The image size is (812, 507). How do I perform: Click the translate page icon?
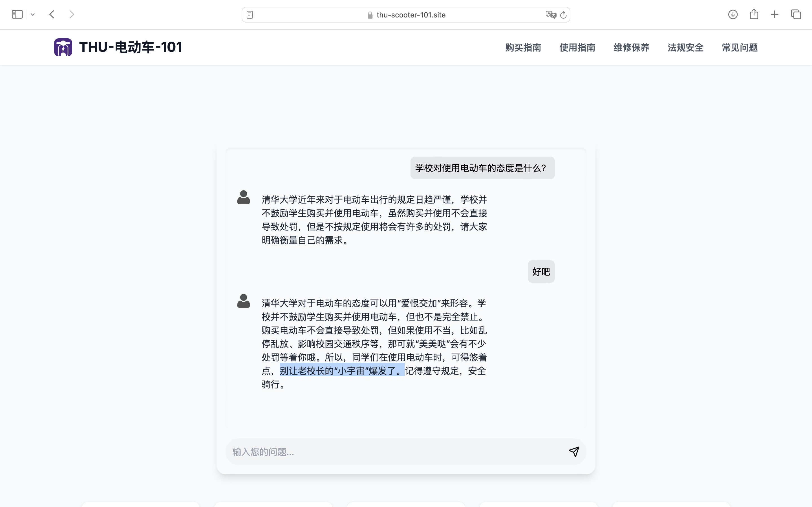(x=551, y=15)
